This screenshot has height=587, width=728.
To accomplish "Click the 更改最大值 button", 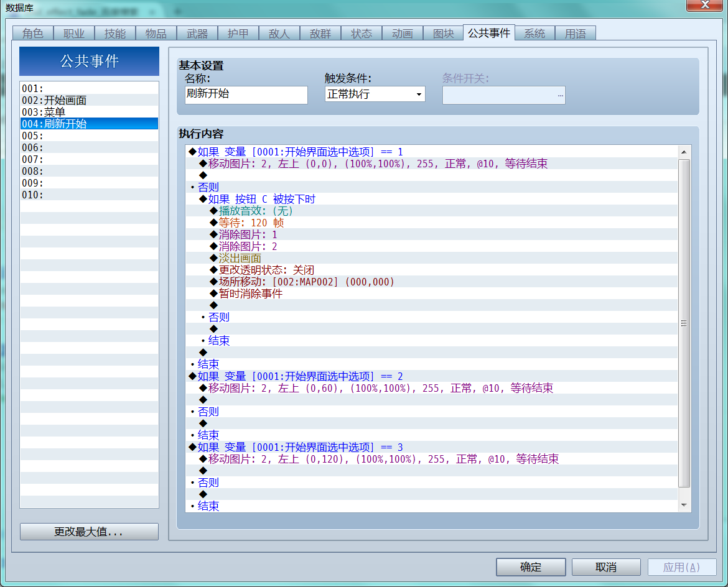I will click(x=89, y=532).
